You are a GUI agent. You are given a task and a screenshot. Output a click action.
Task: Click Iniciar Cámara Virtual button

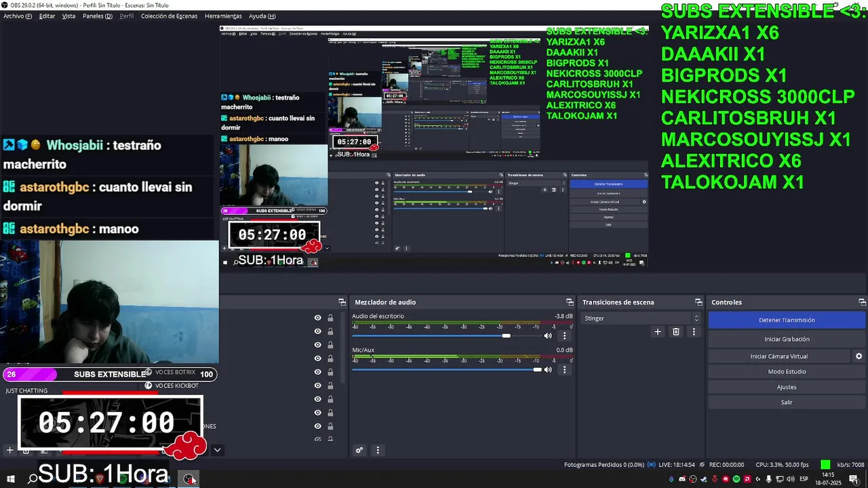[778, 356]
